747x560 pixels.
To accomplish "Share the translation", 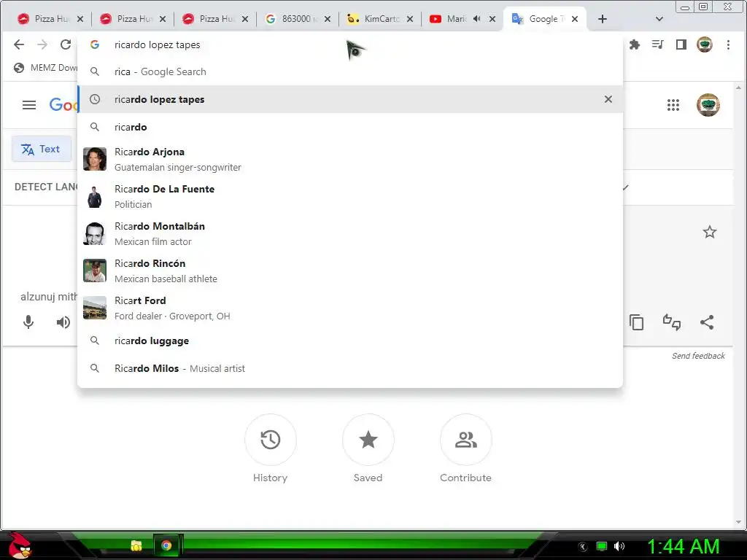I will (x=707, y=322).
